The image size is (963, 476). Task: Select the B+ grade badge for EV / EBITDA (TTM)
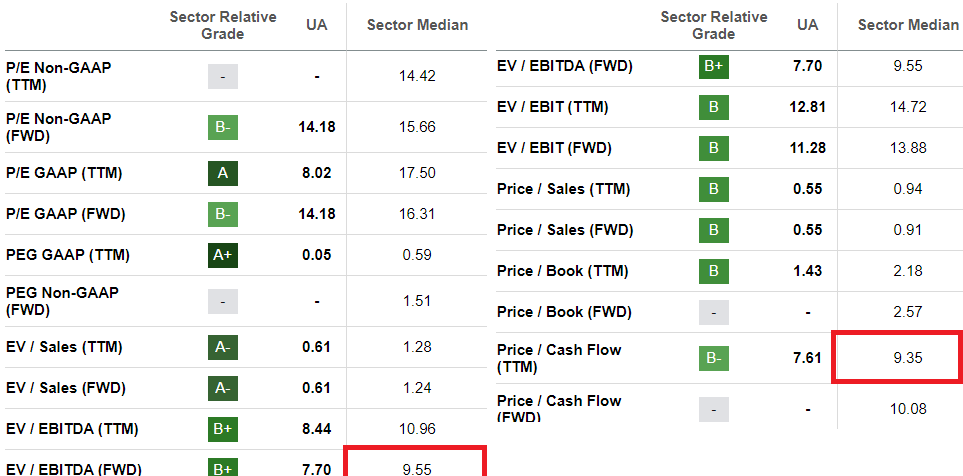pos(223,429)
